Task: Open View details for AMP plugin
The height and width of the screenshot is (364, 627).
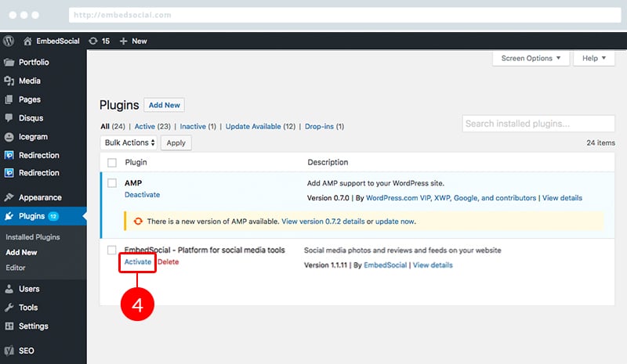Action: point(562,198)
